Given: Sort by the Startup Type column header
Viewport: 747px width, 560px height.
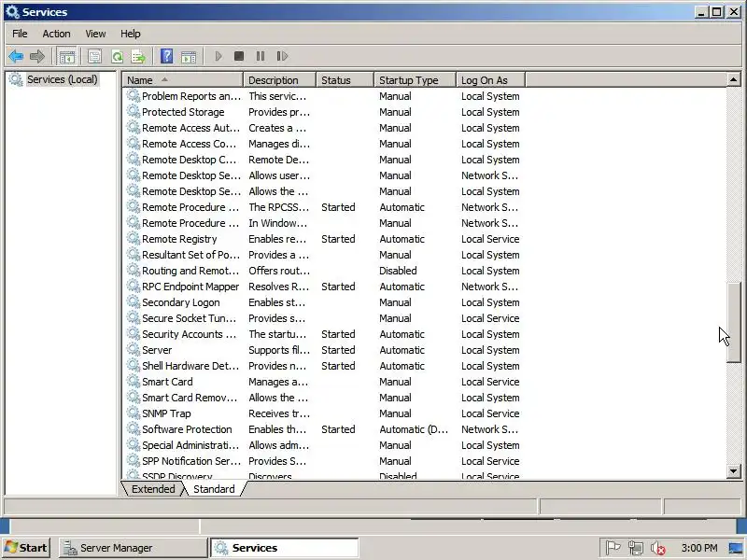Looking at the screenshot, I should [415, 80].
